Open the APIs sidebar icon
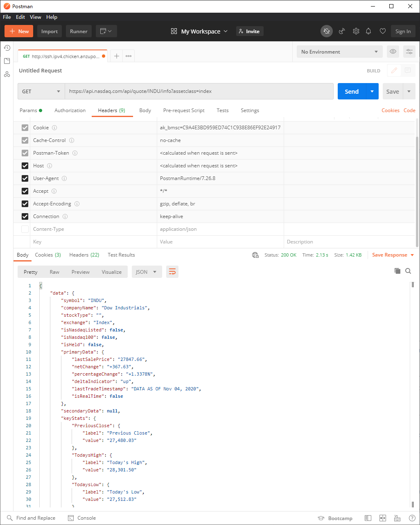The image size is (420, 525). point(7,74)
